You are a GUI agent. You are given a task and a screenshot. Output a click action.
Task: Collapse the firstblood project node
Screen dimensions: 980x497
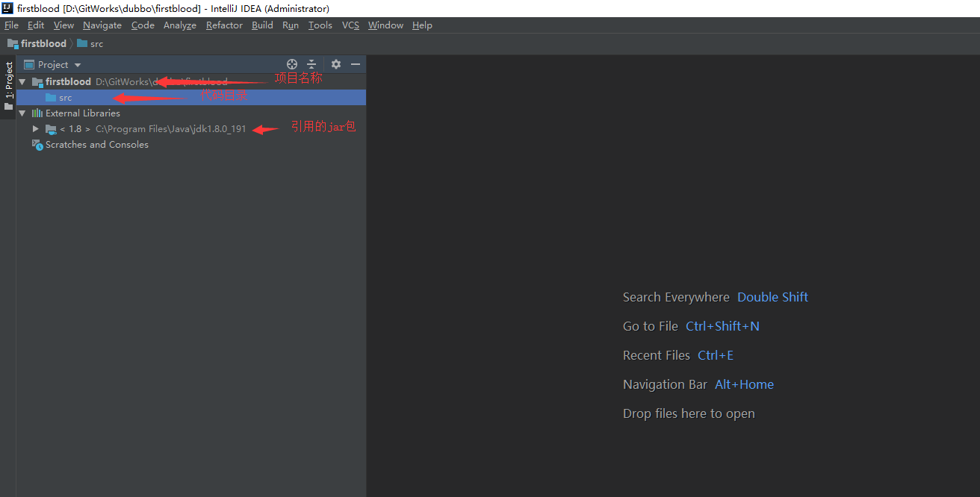(x=22, y=81)
